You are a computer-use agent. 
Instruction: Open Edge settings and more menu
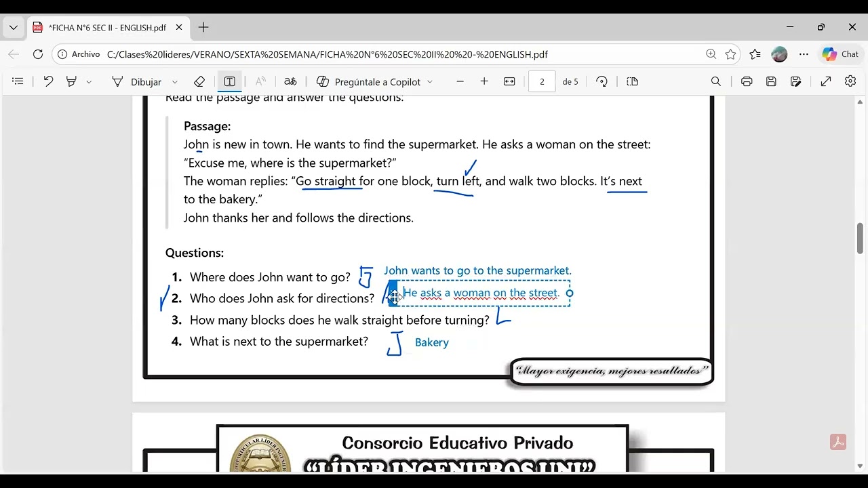[x=804, y=54]
